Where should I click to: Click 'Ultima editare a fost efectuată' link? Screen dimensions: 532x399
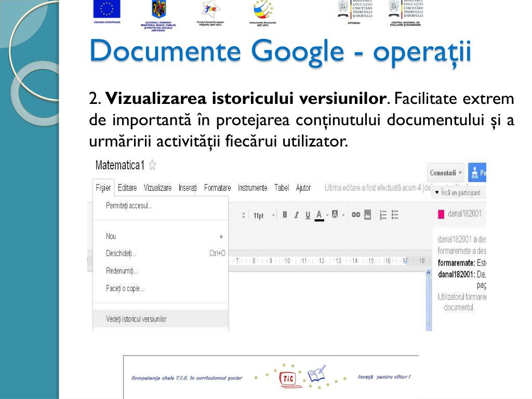[378, 188]
